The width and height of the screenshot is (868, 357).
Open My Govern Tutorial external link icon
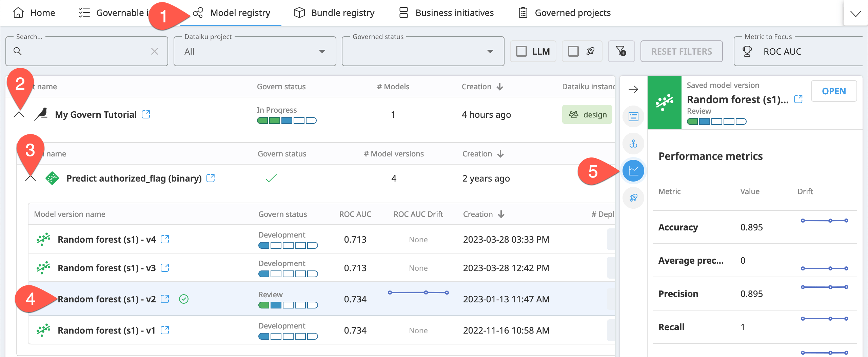coord(146,114)
